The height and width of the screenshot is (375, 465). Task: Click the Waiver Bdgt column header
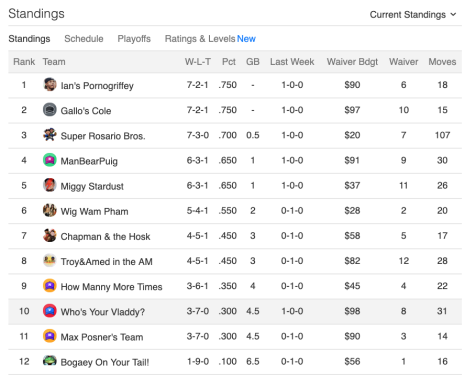click(x=352, y=62)
